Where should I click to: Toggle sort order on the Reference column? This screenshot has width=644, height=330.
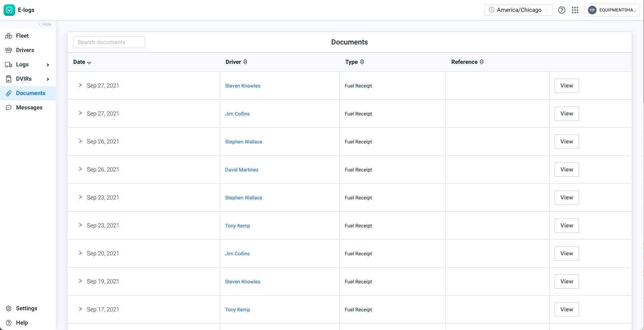coord(482,62)
